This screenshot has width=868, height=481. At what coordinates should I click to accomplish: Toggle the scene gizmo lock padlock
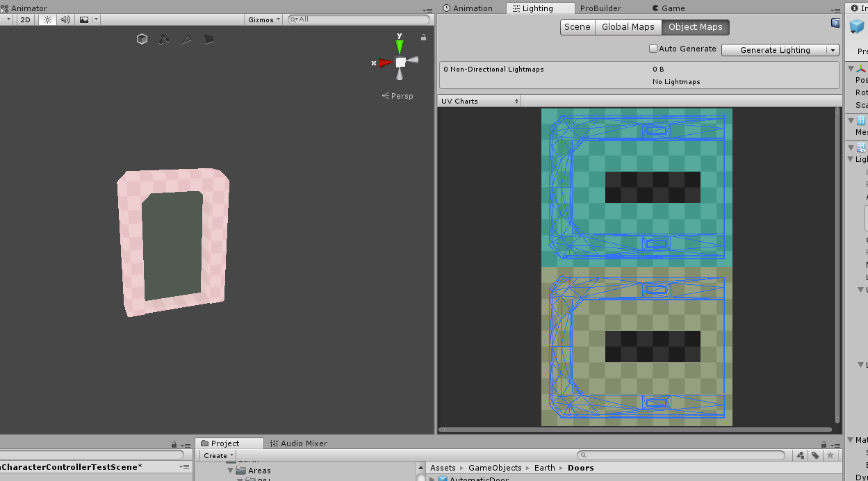pos(423,36)
